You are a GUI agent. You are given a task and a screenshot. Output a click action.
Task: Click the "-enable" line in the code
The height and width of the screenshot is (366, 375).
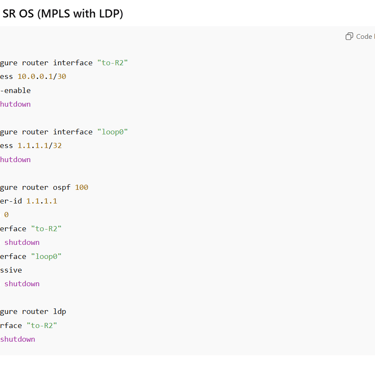pos(15,90)
